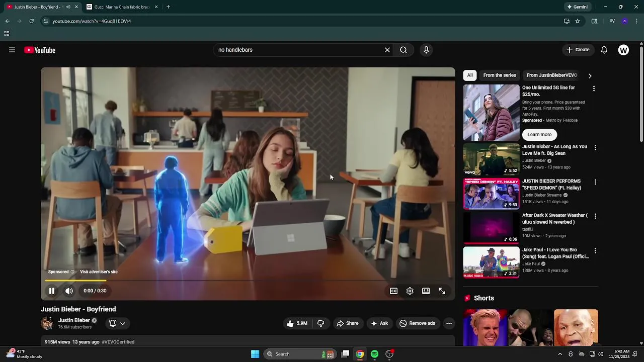This screenshot has width=644, height=362.
Task: Bookmark this page star icon
Action: pos(578,21)
